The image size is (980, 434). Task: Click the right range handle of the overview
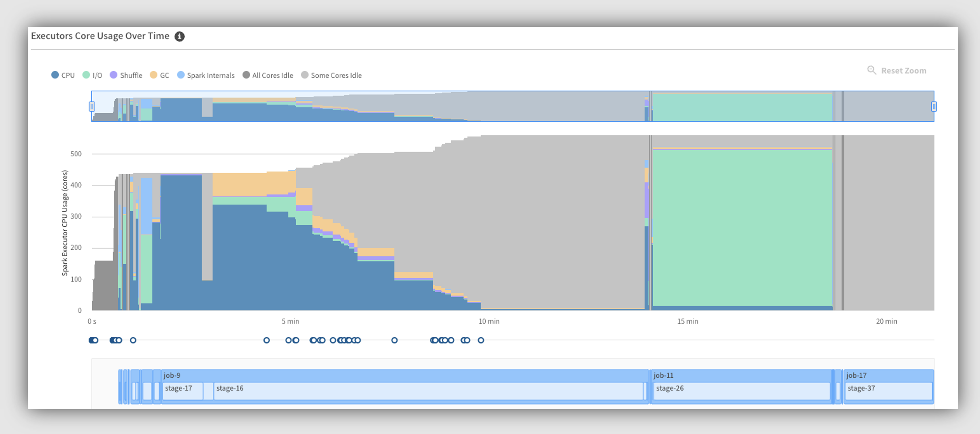pyautogui.click(x=934, y=106)
